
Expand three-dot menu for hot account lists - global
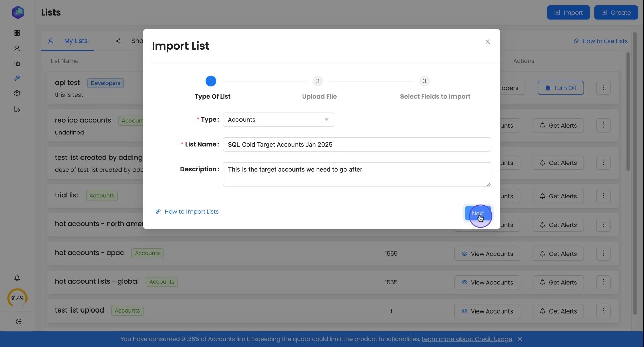(x=604, y=282)
